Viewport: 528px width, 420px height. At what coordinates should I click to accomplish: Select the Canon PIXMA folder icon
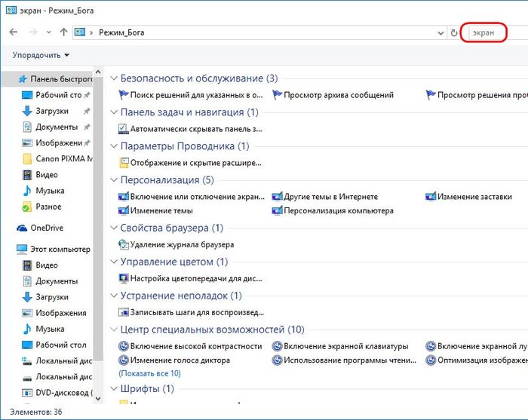27,158
